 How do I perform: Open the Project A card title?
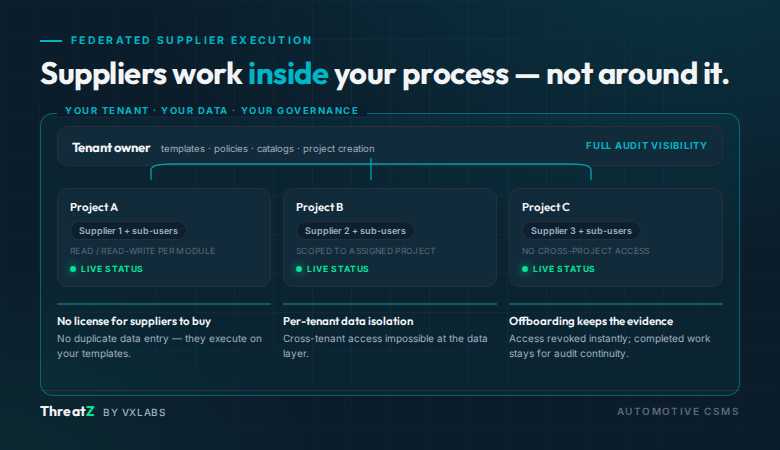(x=94, y=207)
